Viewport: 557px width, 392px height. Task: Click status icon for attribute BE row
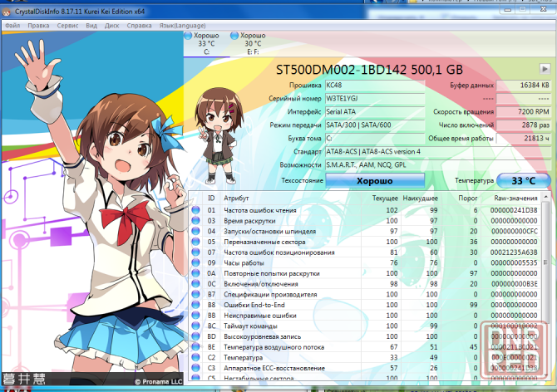[195, 347]
